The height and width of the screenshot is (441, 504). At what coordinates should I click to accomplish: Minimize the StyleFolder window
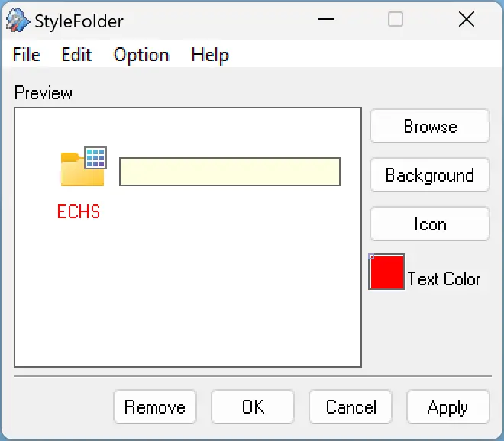coord(325,20)
